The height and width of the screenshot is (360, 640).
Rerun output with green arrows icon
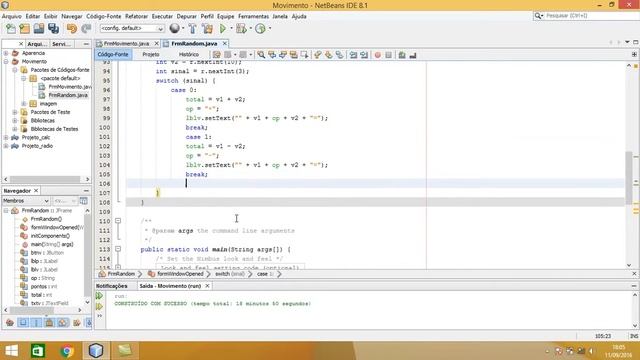click(x=99, y=296)
